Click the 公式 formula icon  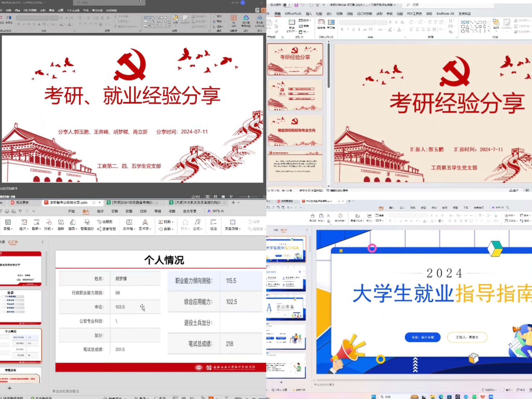pyautogui.click(x=197, y=223)
